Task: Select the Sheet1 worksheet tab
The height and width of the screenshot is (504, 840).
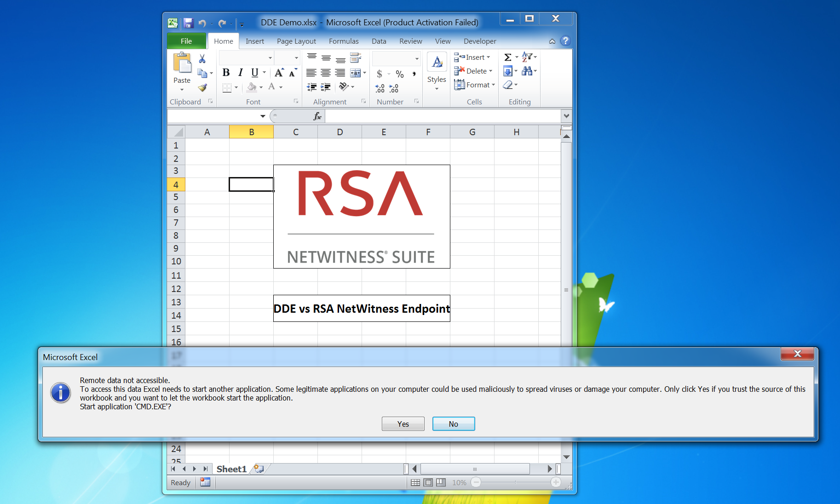Action: tap(231, 469)
